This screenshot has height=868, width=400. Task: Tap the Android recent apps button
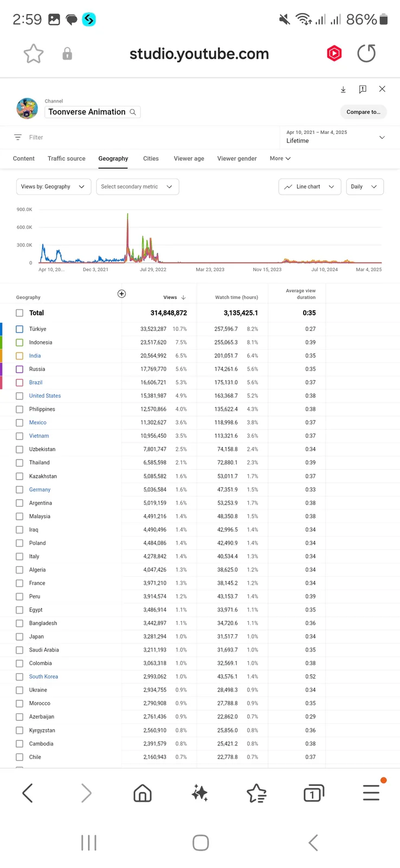click(x=89, y=843)
